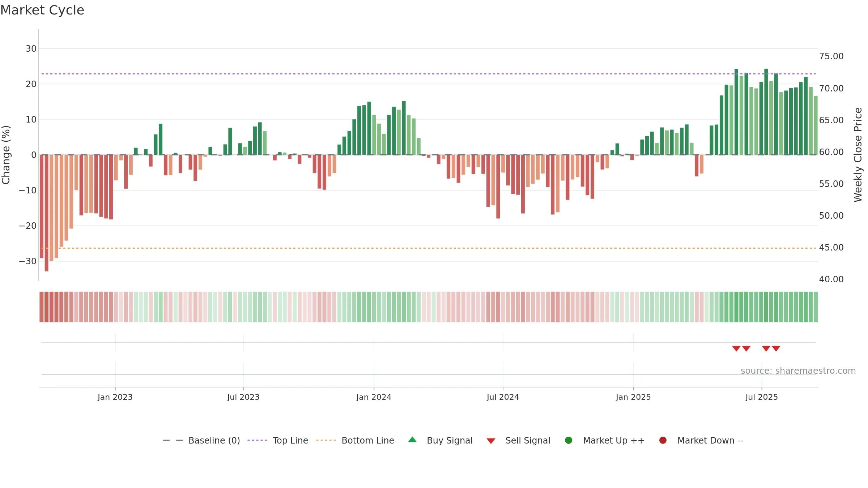Click the 30 change axis value
The height and width of the screenshot is (488, 868).
[x=31, y=48]
